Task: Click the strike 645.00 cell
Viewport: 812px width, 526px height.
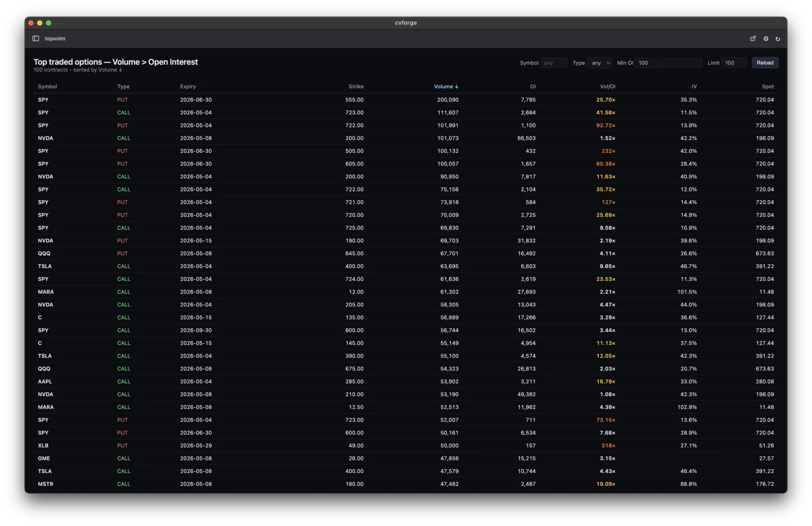Action: [354, 254]
